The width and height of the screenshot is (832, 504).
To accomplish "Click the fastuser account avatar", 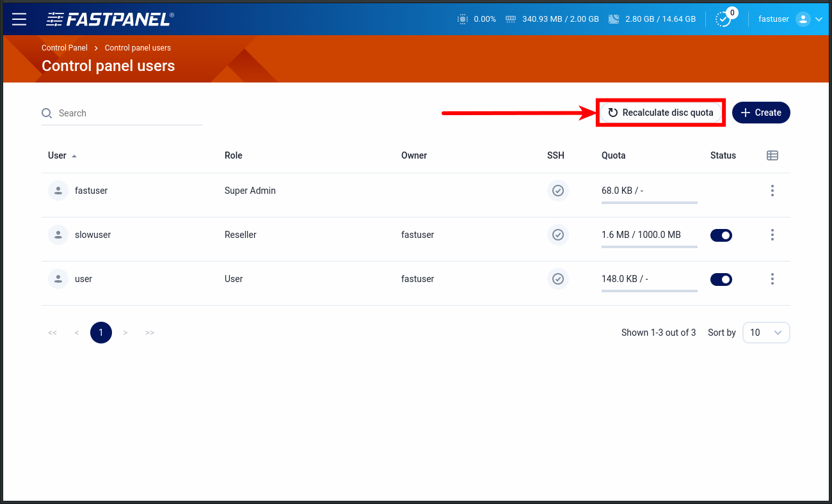I will click(803, 19).
